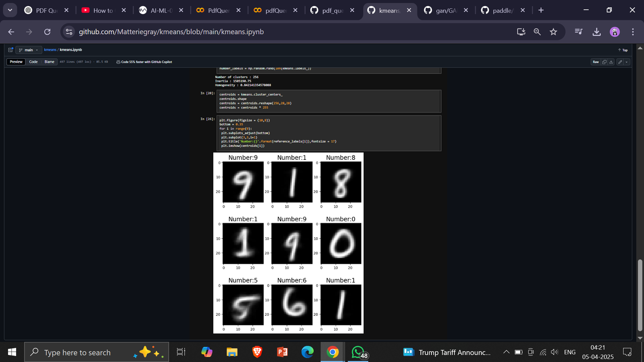Switch to the Code tab
The image size is (644, 362).
click(33, 61)
